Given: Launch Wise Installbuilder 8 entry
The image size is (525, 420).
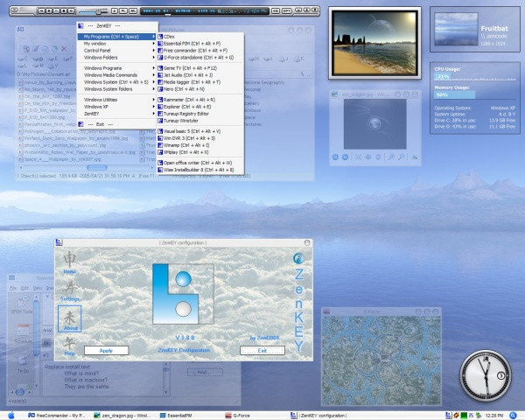Looking at the screenshot, I should click(199, 170).
